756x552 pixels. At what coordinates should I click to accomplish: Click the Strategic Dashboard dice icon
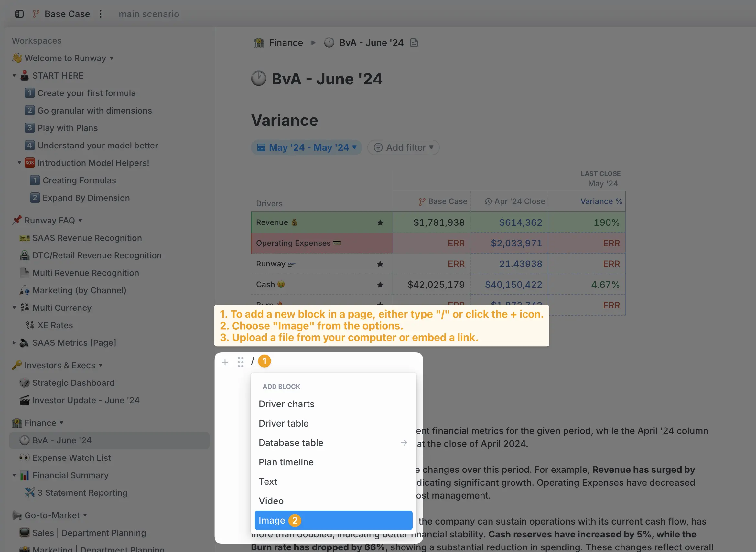click(x=24, y=383)
